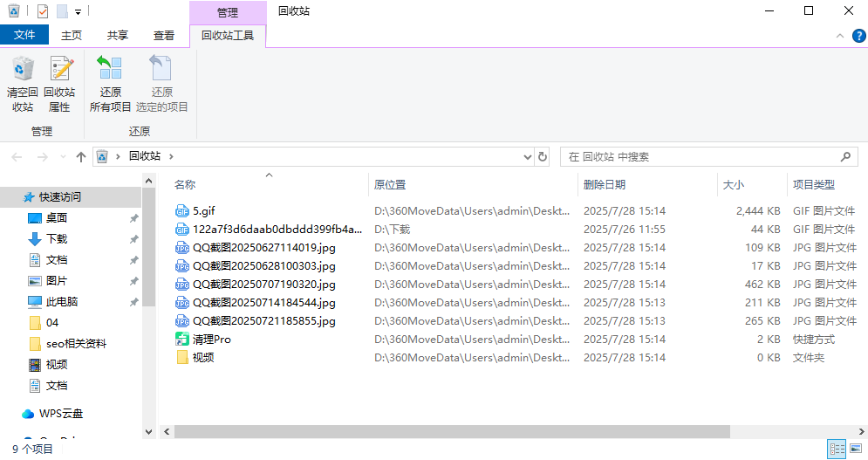Switch to the 查看 ribbon tab
The image size is (868, 460).
[164, 36]
